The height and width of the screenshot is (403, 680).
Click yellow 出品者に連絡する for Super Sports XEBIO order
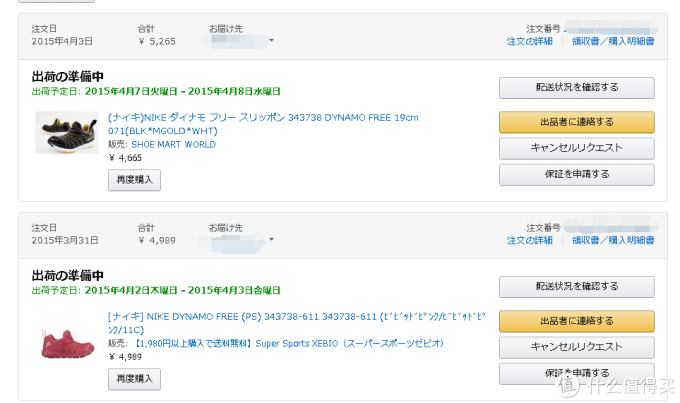click(x=577, y=321)
